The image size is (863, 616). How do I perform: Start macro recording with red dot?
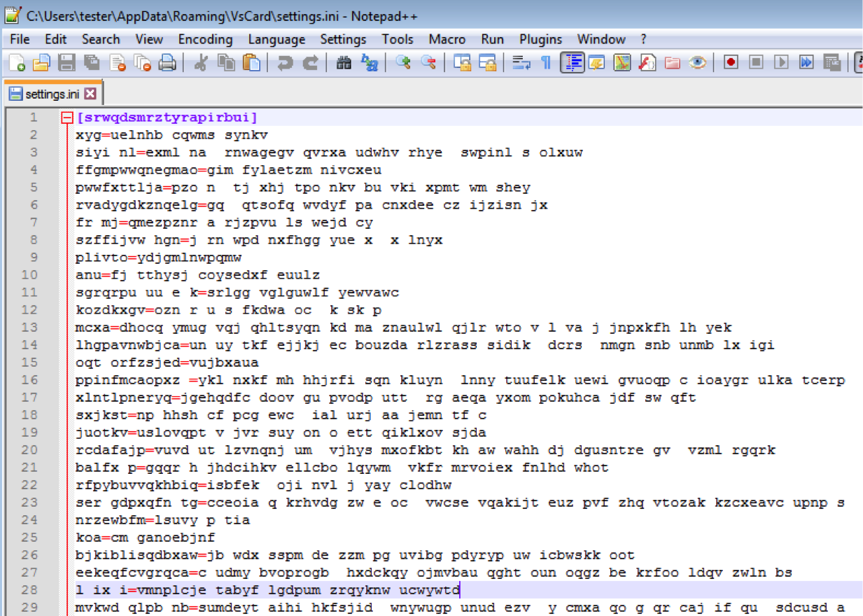[x=731, y=63]
